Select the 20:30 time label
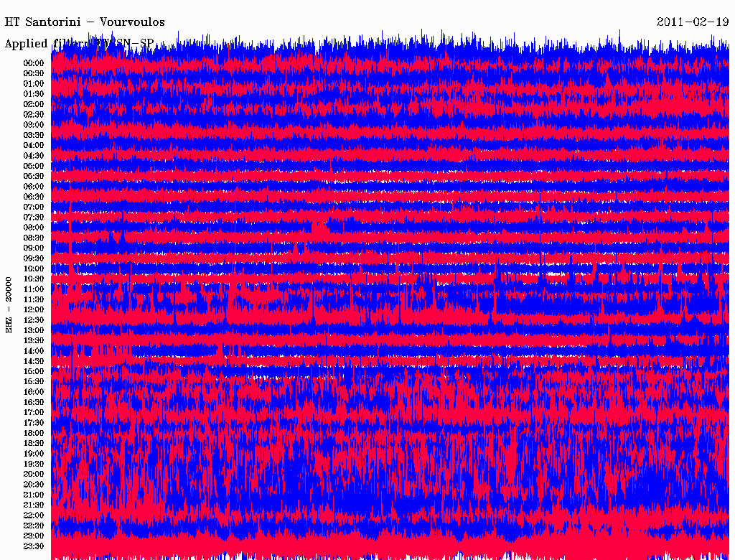 [x=34, y=485]
